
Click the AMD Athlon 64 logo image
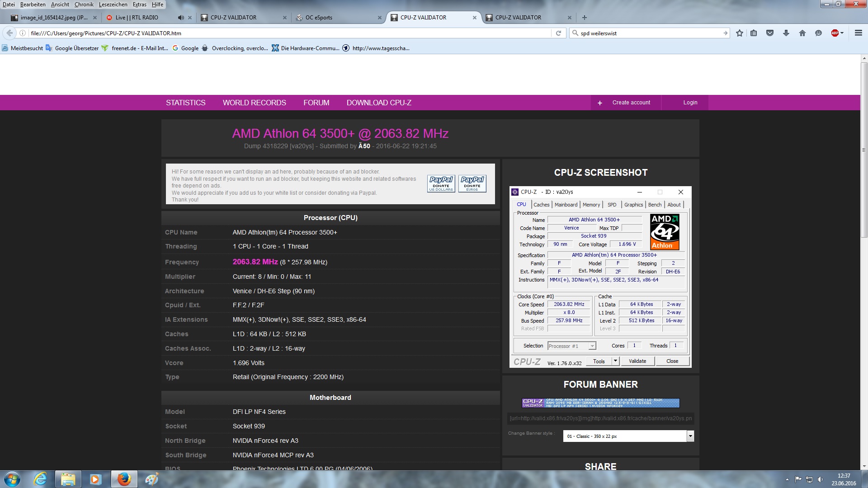(x=665, y=232)
